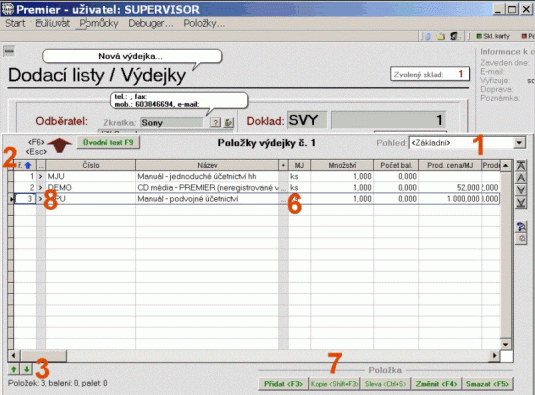The image size is (535, 395).
Task: Click the dark red return arrow icon
Action: (x=60, y=145)
